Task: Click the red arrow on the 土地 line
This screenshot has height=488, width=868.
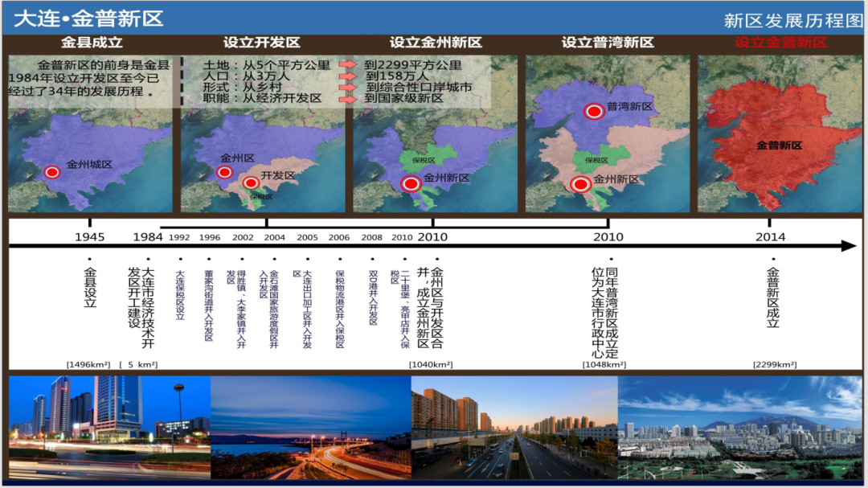Action: click(x=349, y=64)
